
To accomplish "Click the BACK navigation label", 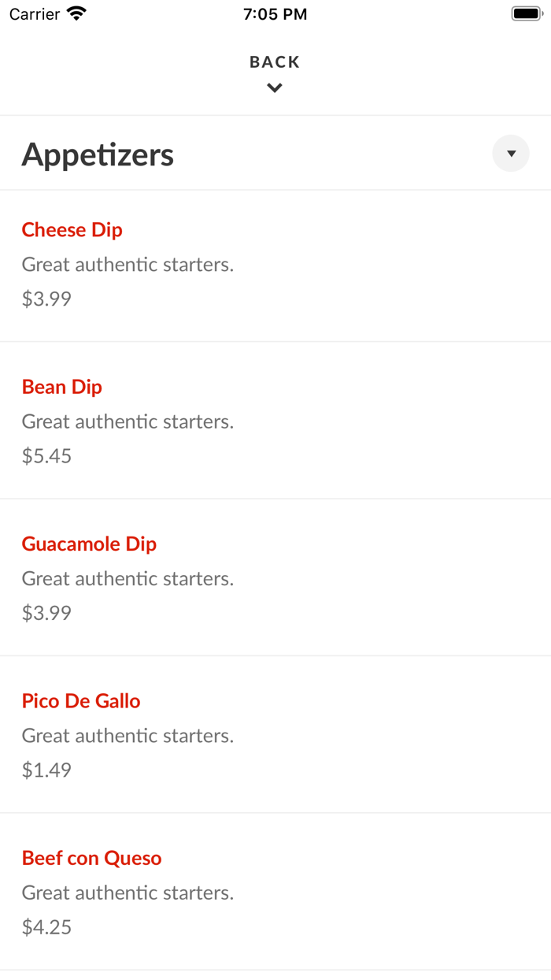I will click(274, 61).
